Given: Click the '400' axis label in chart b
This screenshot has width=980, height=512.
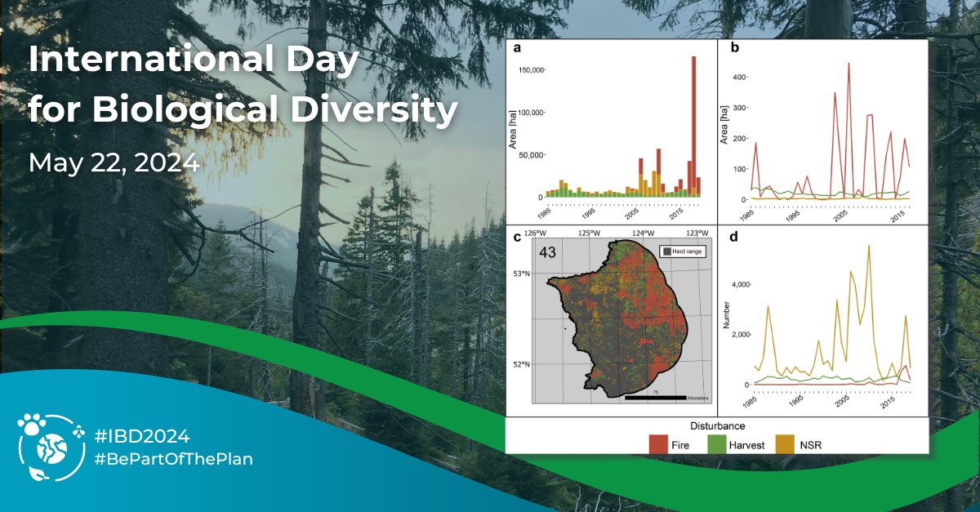Looking at the screenshot, I should click(x=738, y=78).
